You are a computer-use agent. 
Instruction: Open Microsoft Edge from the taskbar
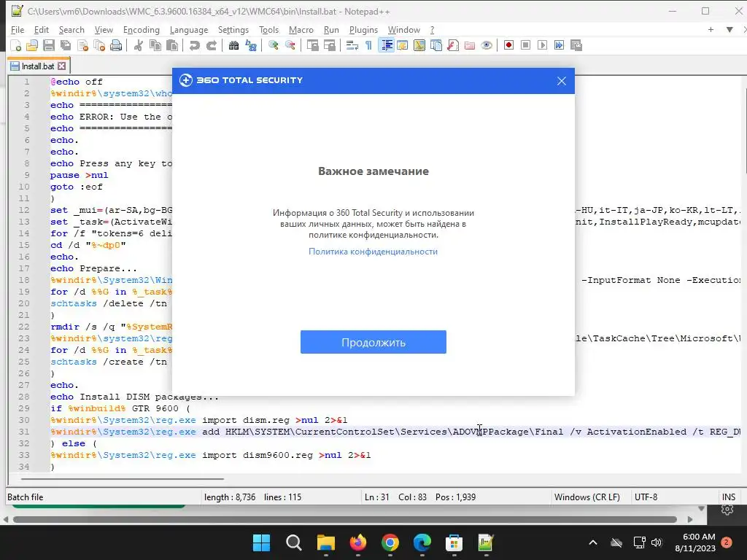point(422,542)
